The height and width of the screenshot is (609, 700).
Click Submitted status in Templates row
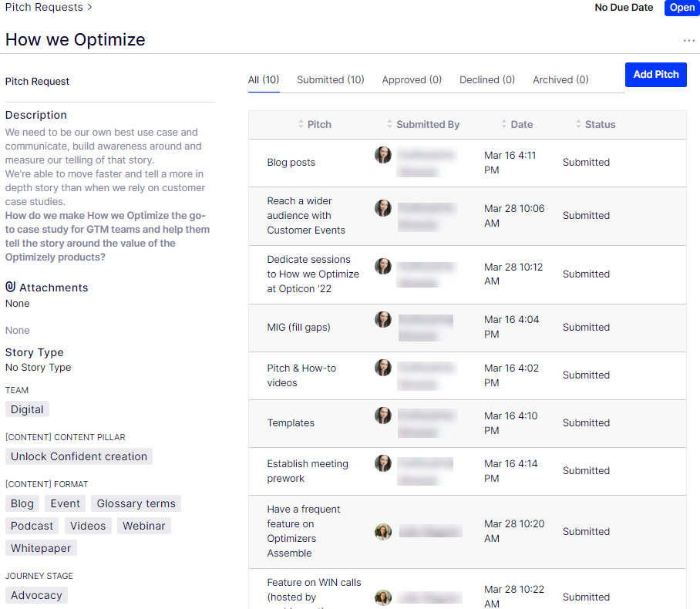(x=586, y=422)
